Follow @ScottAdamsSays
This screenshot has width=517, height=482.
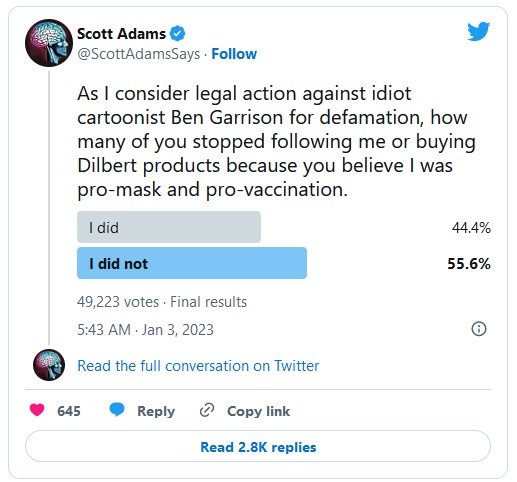234,54
